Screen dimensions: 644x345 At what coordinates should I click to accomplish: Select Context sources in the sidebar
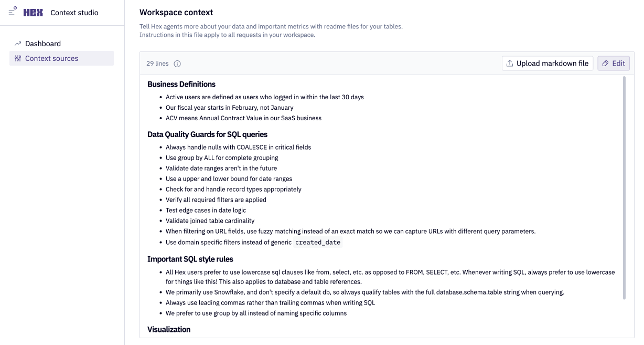click(x=52, y=58)
